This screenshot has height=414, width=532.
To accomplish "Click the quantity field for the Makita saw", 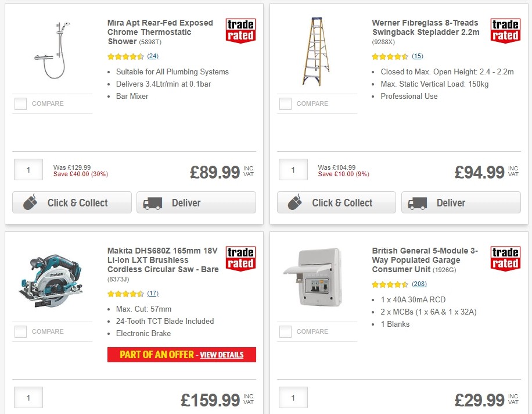I will point(28,397).
